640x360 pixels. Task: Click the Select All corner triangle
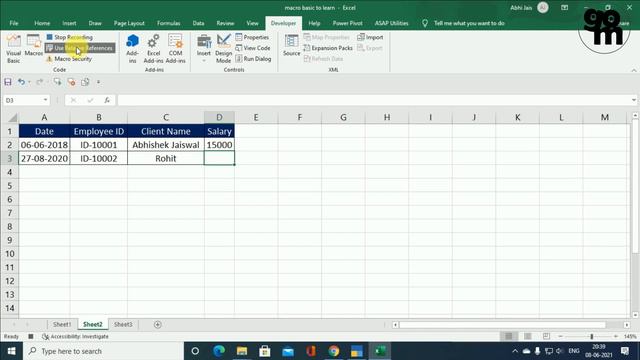pyautogui.click(x=12, y=118)
